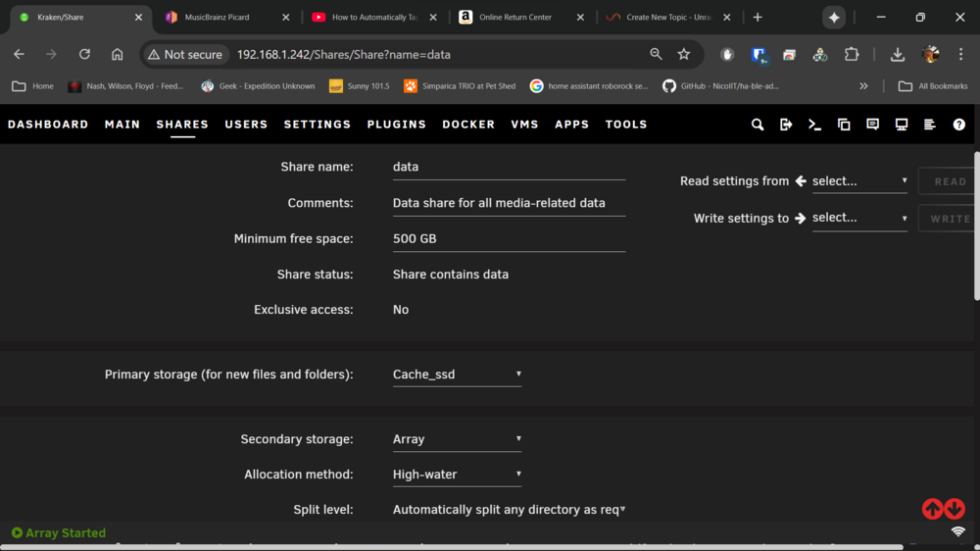The image size is (980, 551).
Task: Open the info monitor icon
Action: 902,125
